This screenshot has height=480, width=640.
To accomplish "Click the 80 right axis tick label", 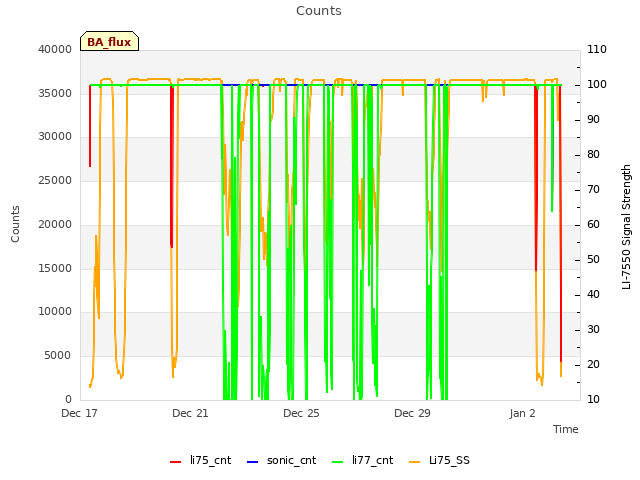I will coord(593,155).
